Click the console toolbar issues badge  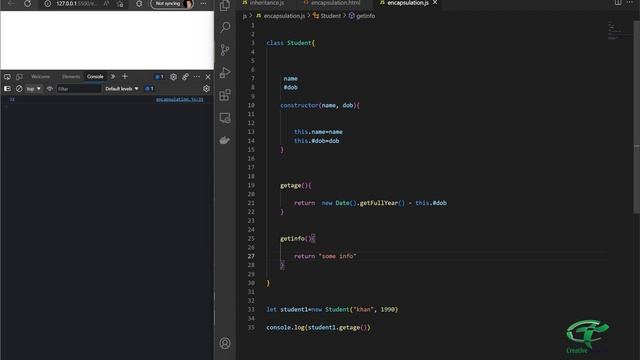click(149, 89)
